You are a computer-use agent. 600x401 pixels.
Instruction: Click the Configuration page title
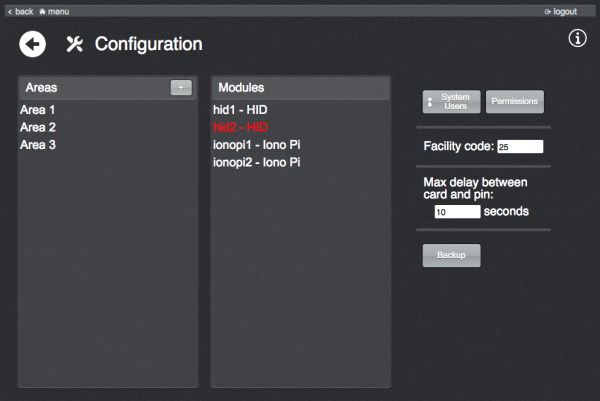click(148, 44)
